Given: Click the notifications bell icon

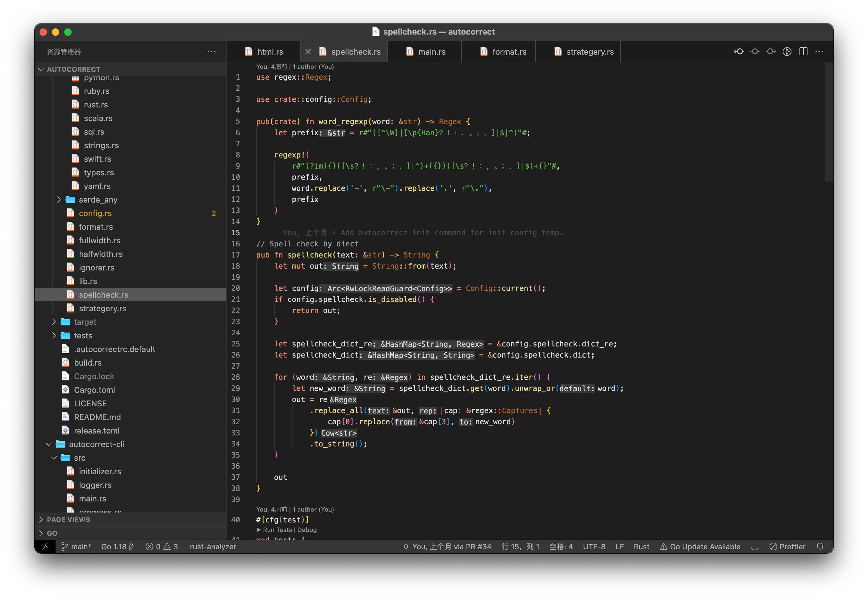Looking at the screenshot, I should (x=820, y=547).
